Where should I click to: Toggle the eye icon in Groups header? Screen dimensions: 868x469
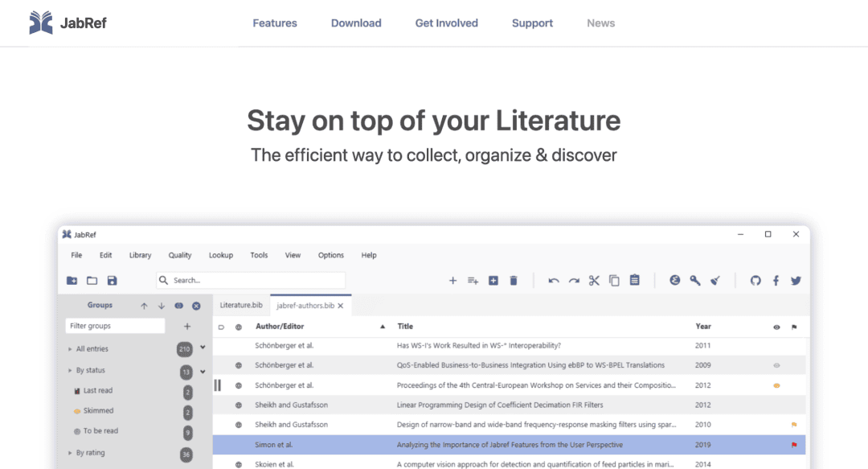pos(178,306)
